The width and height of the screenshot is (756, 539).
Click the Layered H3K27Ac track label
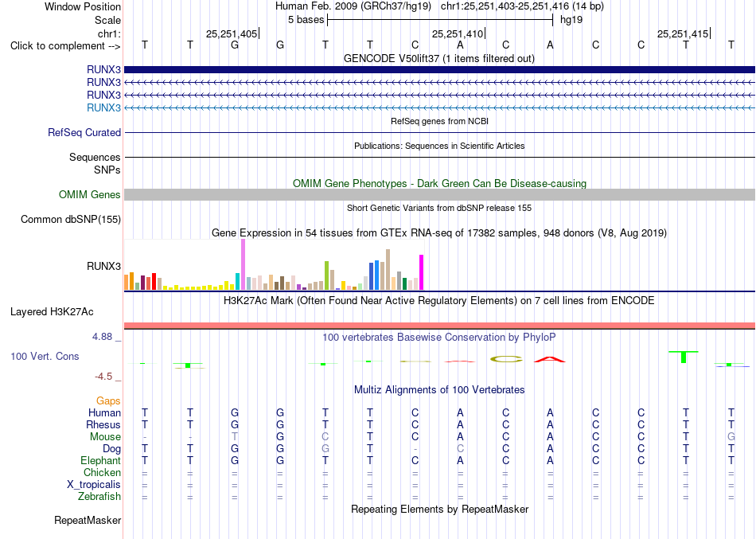(x=52, y=312)
